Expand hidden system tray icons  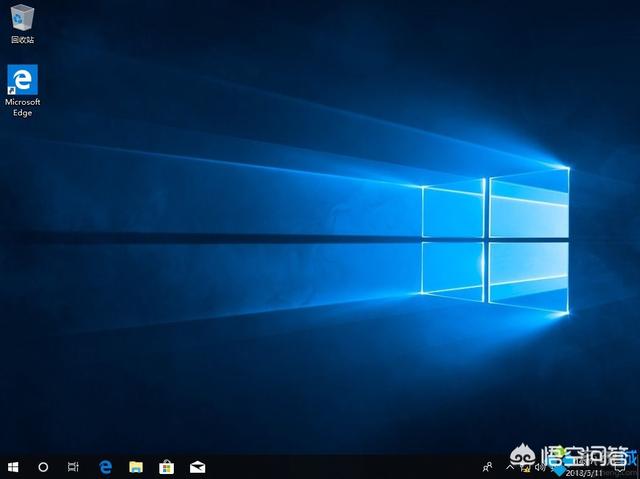[x=510, y=466]
